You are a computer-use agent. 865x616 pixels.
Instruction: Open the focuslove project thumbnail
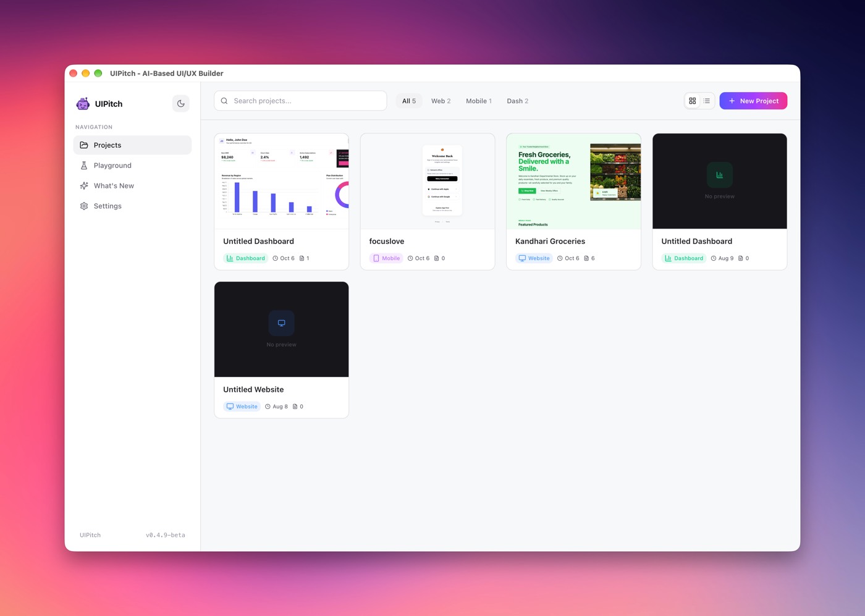point(428,181)
